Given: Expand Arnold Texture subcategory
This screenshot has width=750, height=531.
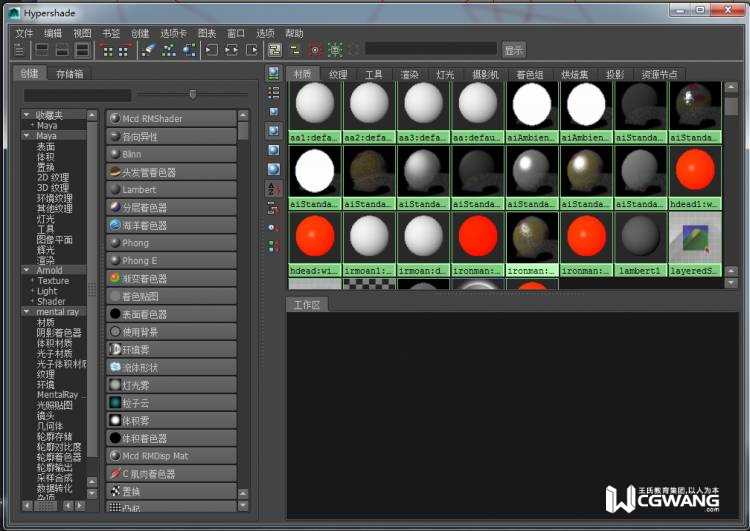Looking at the screenshot, I should (x=33, y=281).
